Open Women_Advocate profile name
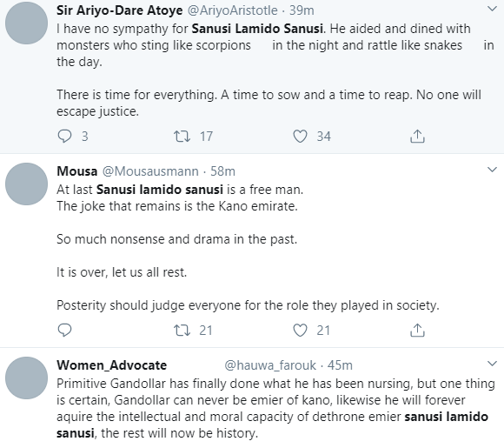 [x=112, y=365]
